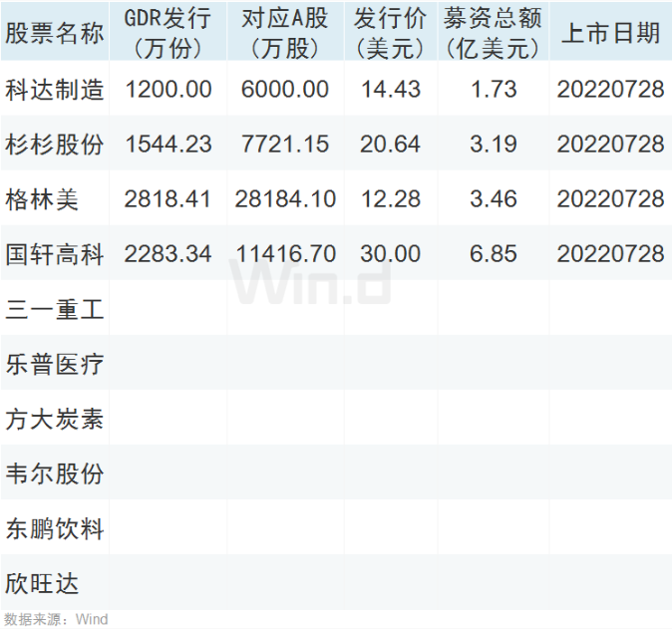Click the GDR value 2818.41

click(x=168, y=199)
